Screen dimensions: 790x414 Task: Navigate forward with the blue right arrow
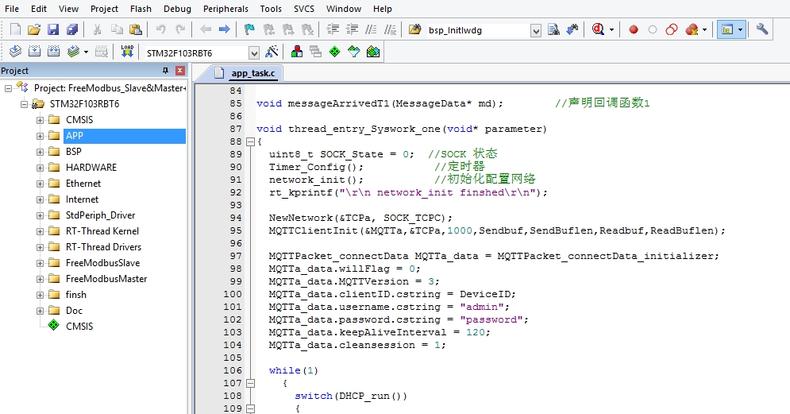[x=224, y=30]
